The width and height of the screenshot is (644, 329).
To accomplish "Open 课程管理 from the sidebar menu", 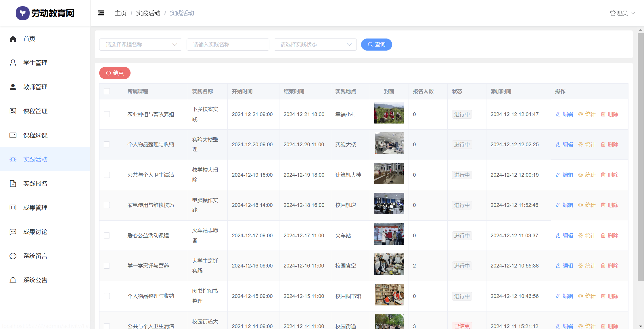I will 35,111.
